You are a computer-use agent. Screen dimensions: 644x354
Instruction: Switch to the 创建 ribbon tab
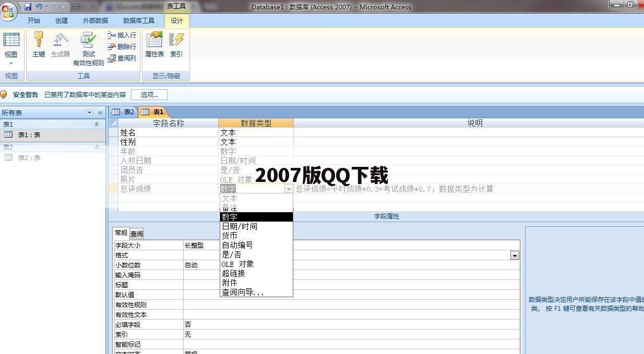tap(62, 21)
